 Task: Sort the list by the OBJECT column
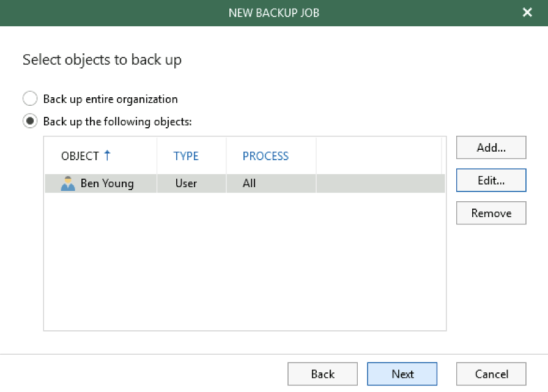80,156
